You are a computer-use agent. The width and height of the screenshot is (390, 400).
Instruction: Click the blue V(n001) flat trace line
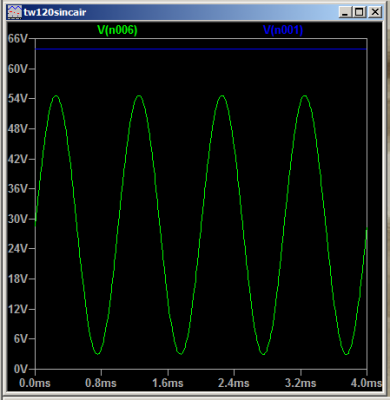pyautogui.click(x=201, y=49)
